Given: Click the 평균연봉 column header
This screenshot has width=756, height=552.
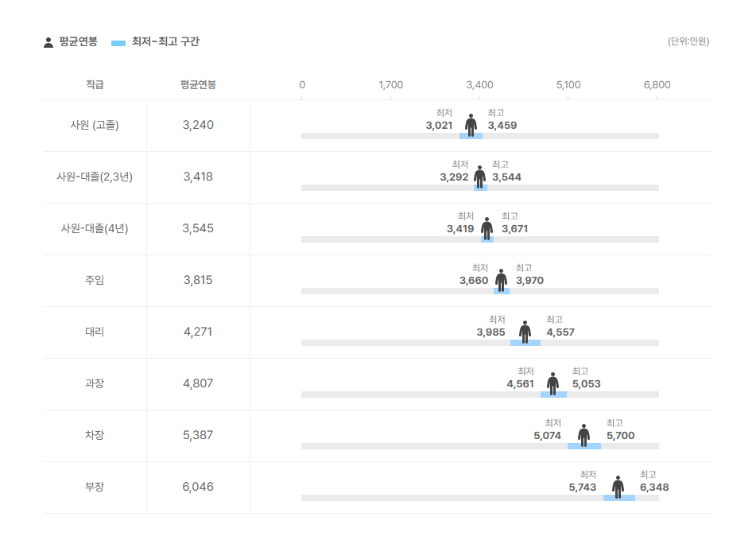Looking at the screenshot, I should tap(198, 85).
